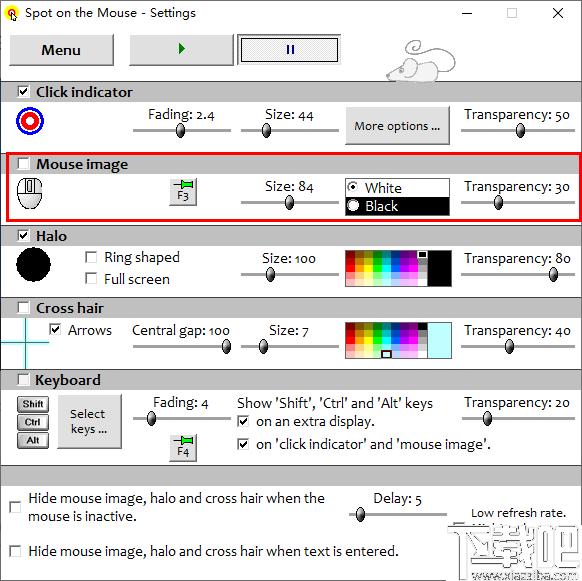Image resolution: width=582 pixels, height=581 pixels.
Task: Click the F4 pushpin hotkey icon
Action: 183,448
